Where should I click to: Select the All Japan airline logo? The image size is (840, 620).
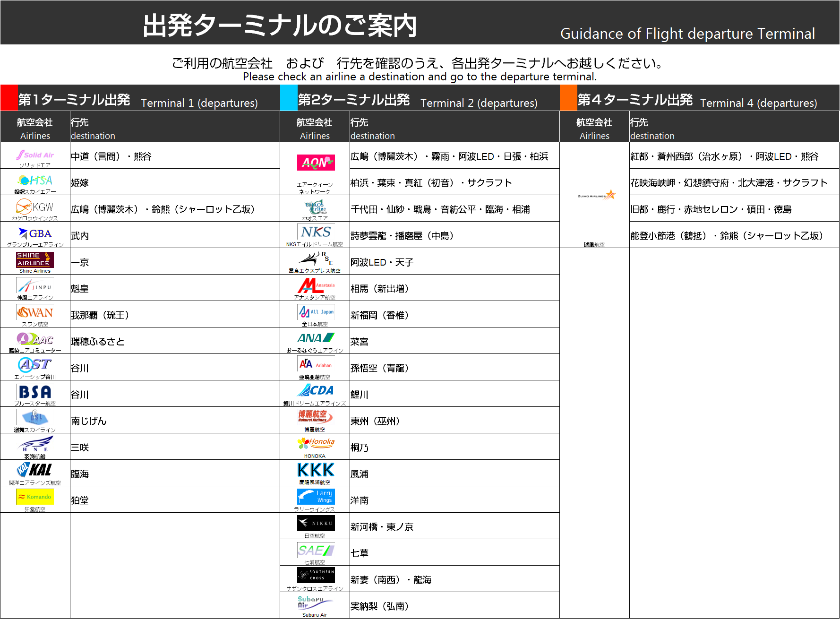[x=316, y=312]
